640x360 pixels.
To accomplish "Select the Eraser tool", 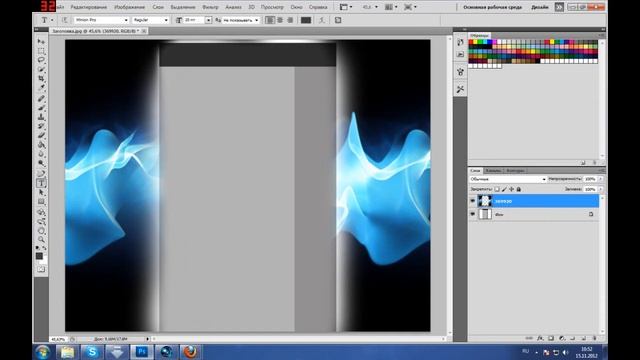I will click(41, 135).
